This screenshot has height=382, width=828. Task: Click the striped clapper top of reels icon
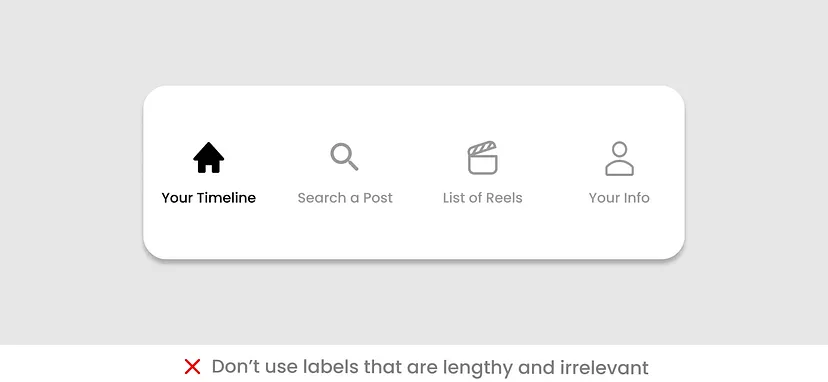pyautogui.click(x=482, y=147)
